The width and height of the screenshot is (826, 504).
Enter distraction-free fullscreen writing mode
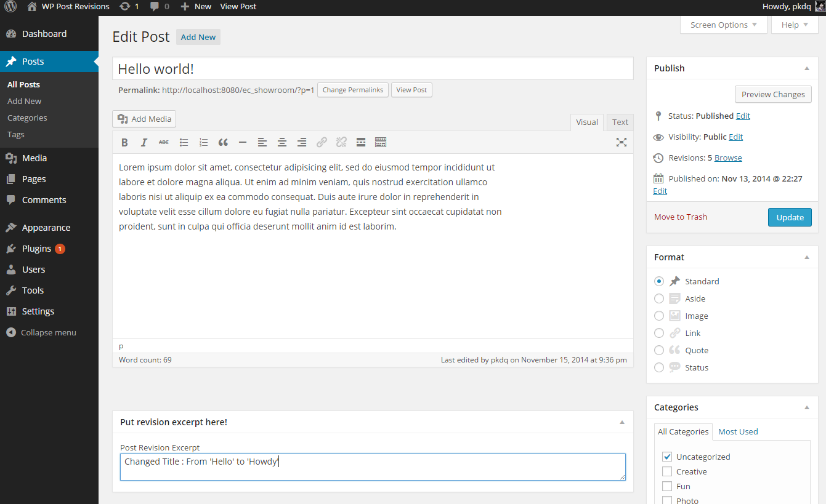point(622,142)
